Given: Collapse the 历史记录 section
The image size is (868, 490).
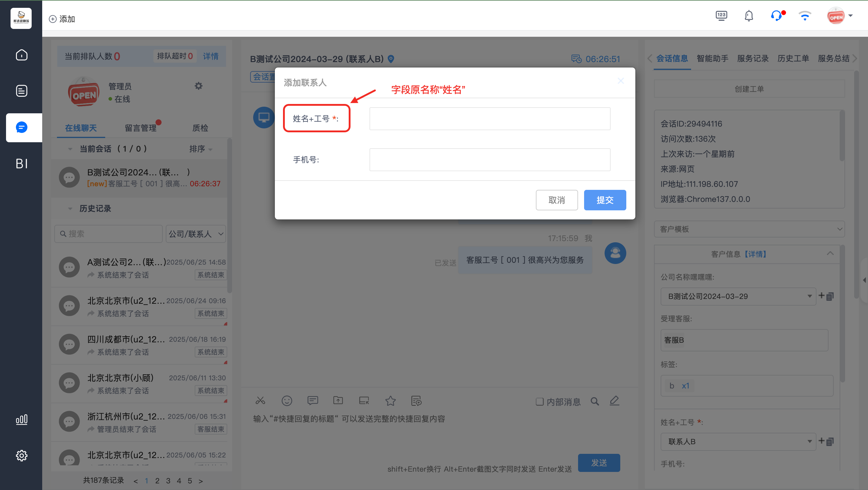Looking at the screenshot, I should point(70,209).
